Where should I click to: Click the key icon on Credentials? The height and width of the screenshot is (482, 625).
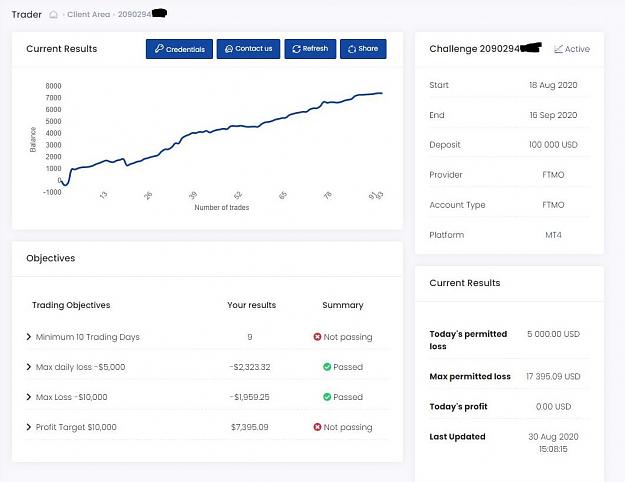[x=159, y=49]
